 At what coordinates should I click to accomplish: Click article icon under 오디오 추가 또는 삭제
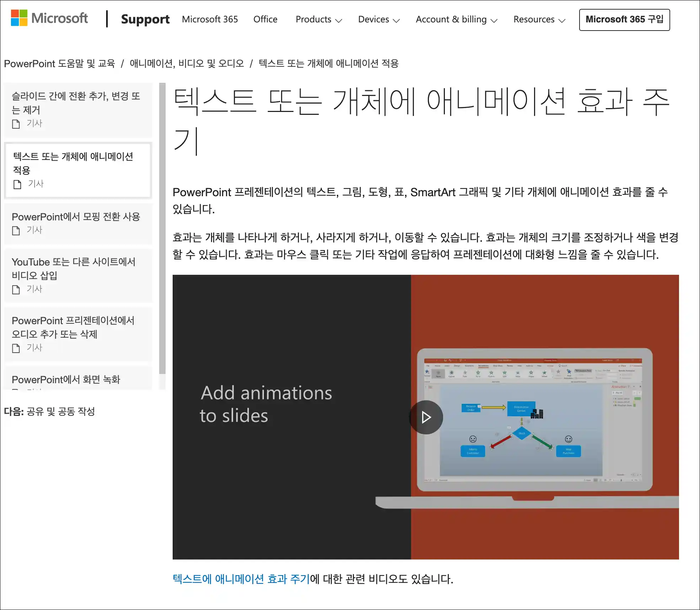pos(16,348)
